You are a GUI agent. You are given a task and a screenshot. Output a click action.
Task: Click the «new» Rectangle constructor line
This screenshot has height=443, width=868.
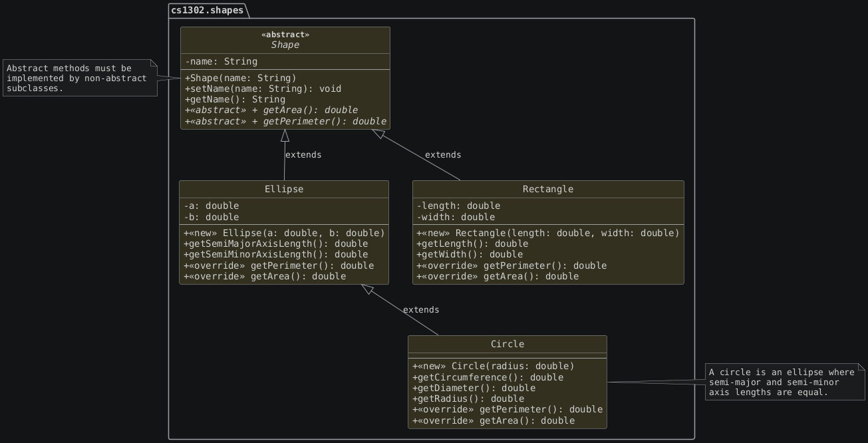tap(548, 233)
